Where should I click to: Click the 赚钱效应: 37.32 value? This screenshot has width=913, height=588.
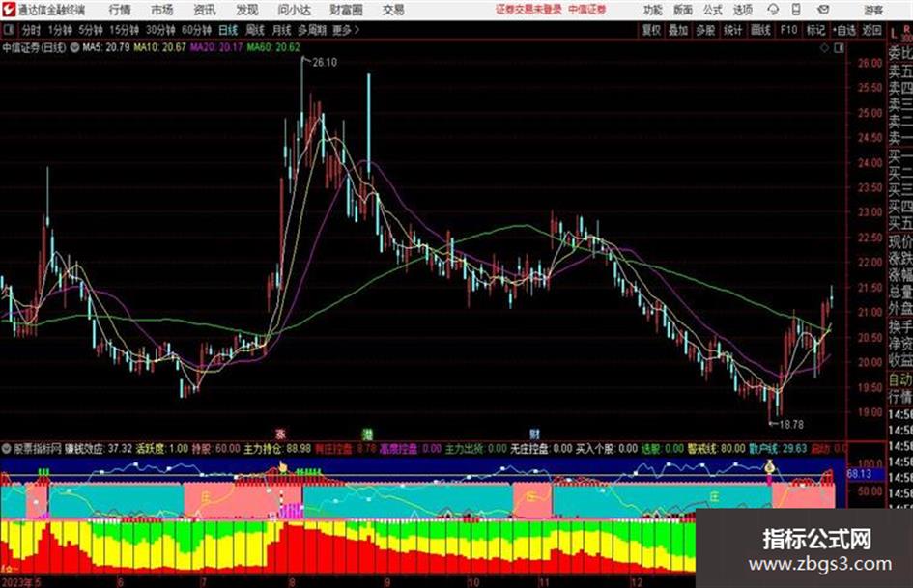(x=99, y=449)
